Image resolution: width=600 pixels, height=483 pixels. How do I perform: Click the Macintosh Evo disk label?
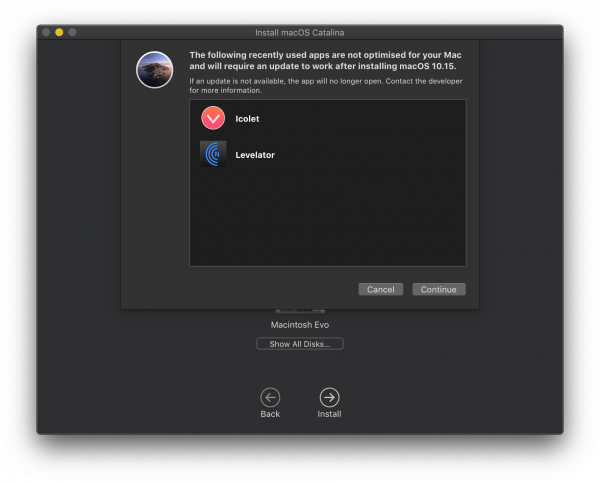click(300, 325)
